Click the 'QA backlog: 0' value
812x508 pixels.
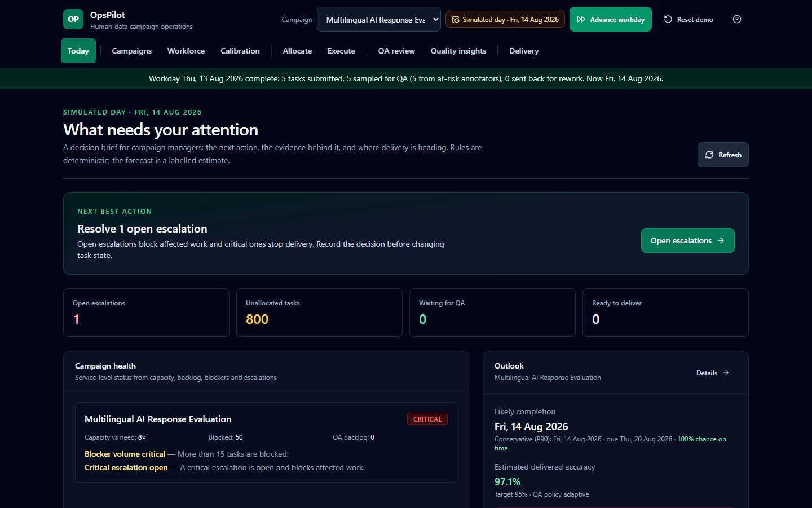[x=354, y=437]
